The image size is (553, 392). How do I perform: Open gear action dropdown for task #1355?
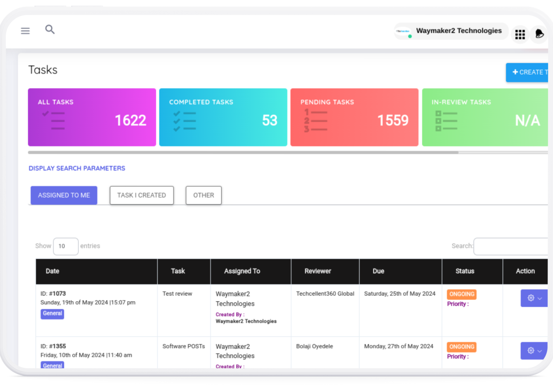[x=534, y=351]
